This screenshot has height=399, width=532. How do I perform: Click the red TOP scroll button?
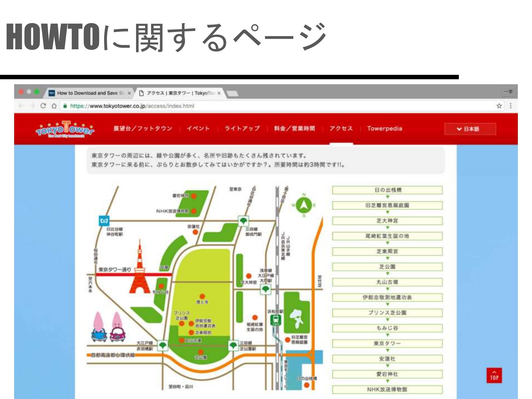tap(494, 375)
